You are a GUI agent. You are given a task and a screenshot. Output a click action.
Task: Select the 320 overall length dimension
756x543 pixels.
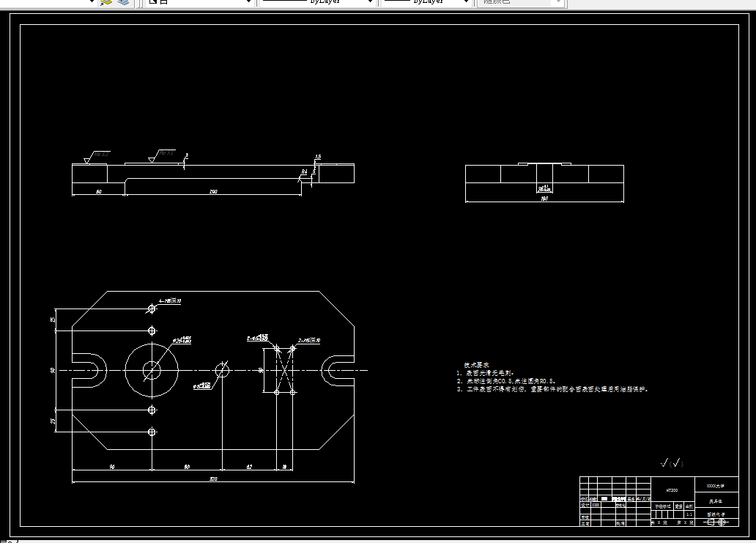click(x=213, y=479)
